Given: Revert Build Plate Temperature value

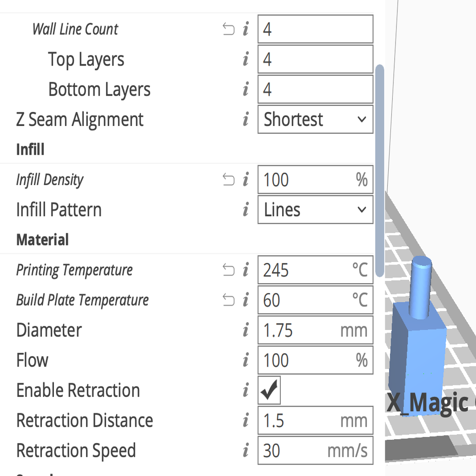Looking at the screenshot, I should [228, 300].
